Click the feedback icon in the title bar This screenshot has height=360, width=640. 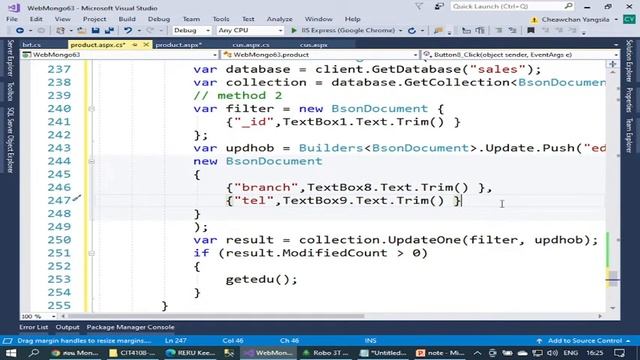pos(439,7)
